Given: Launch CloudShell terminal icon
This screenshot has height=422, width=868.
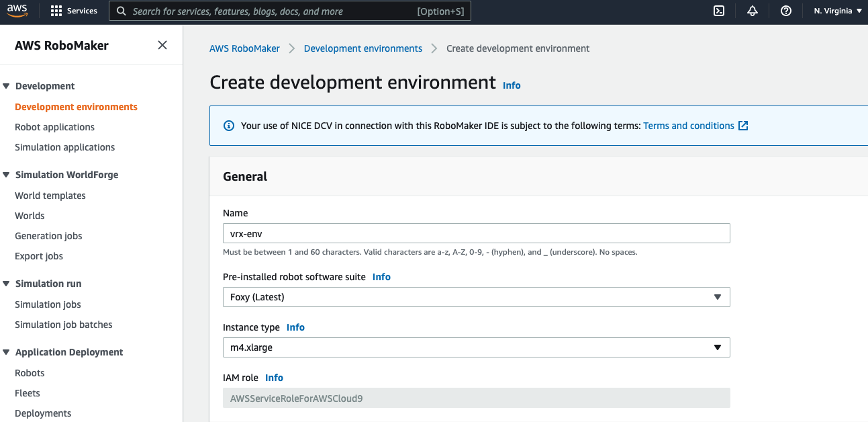Looking at the screenshot, I should point(719,11).
